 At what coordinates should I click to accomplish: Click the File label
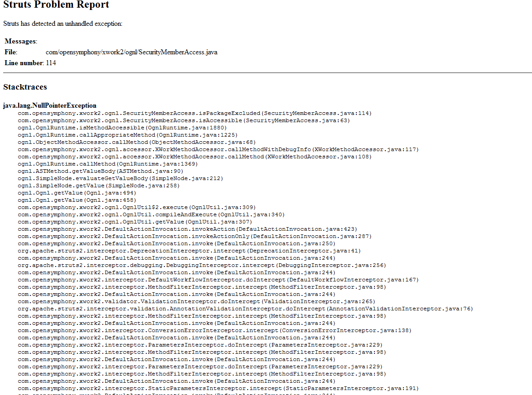11,52
